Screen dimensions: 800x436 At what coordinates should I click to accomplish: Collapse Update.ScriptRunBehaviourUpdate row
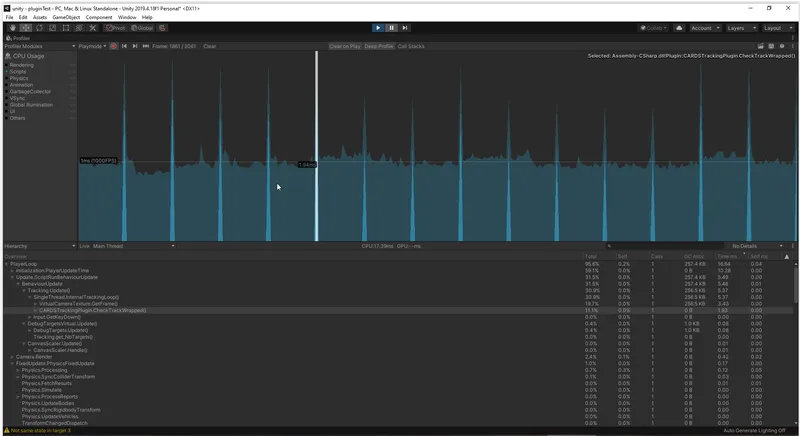[x=13, y=277]
